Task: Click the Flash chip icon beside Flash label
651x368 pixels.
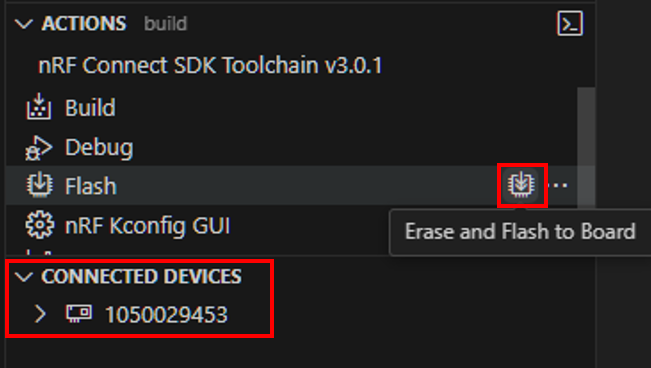Action: point(39,185)
